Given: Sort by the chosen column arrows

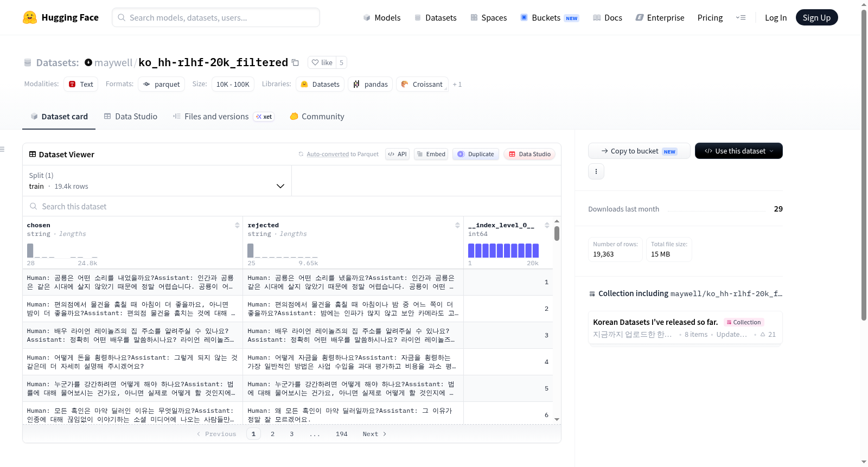Looking at the screenshot, I should (x=237, y=225).
